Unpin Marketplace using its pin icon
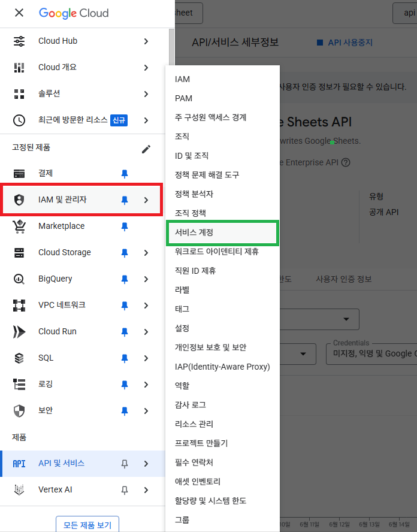Viewport: 417px width, 532px height. 125,226
